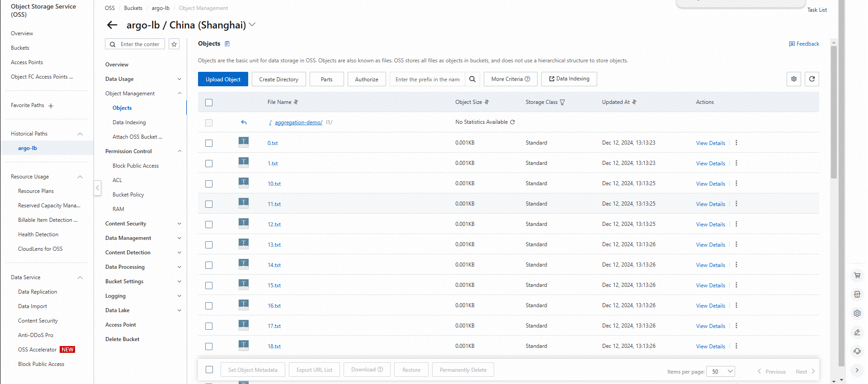Click the file type icon of 1.txt

click(x=244, y=163)
